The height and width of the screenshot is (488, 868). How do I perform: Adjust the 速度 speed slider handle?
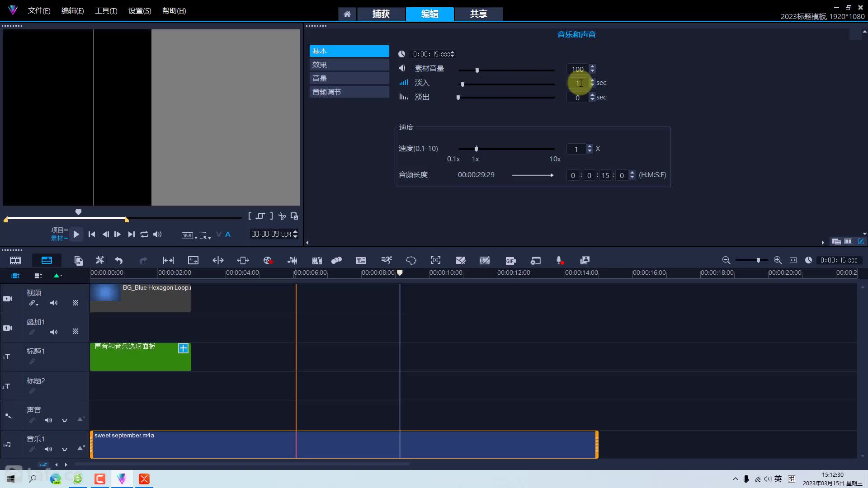pos(476,149)
